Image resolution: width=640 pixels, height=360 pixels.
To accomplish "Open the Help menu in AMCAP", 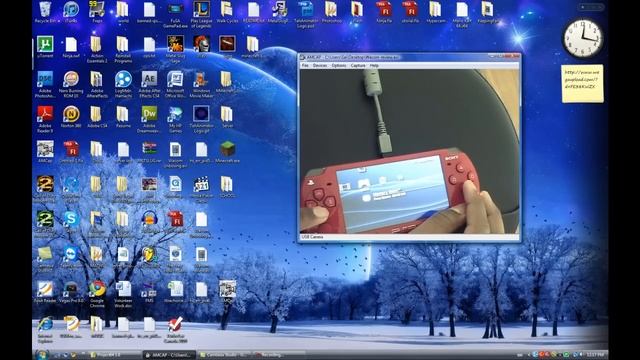I will coord(374,65).
